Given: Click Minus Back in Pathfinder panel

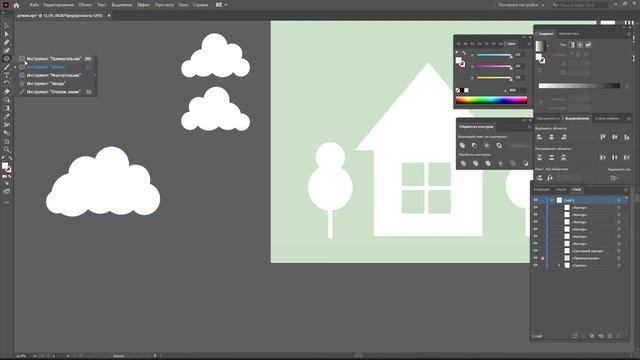Looking at the screenshot, I should 525,163.
